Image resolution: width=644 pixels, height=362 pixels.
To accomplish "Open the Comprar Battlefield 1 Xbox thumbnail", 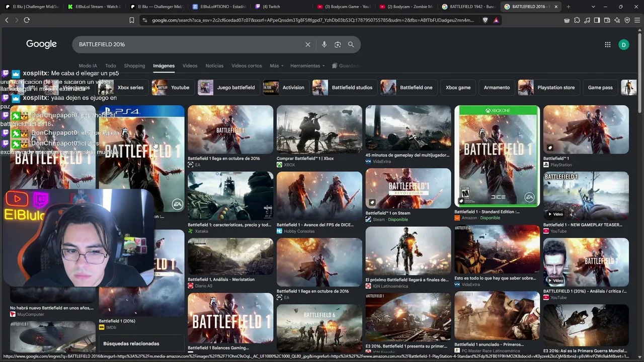I will (319, 129).
